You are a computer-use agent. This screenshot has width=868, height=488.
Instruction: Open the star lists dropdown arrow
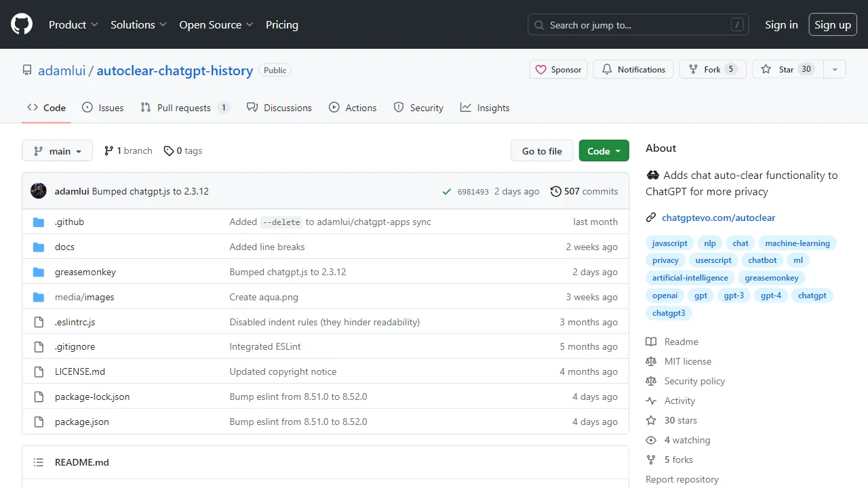(835, 69)
